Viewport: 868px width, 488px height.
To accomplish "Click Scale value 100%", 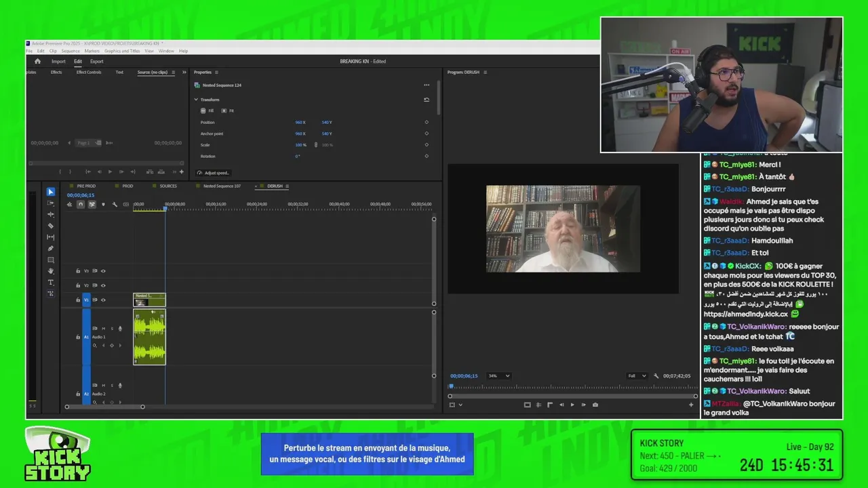I will tap(300, 145).
